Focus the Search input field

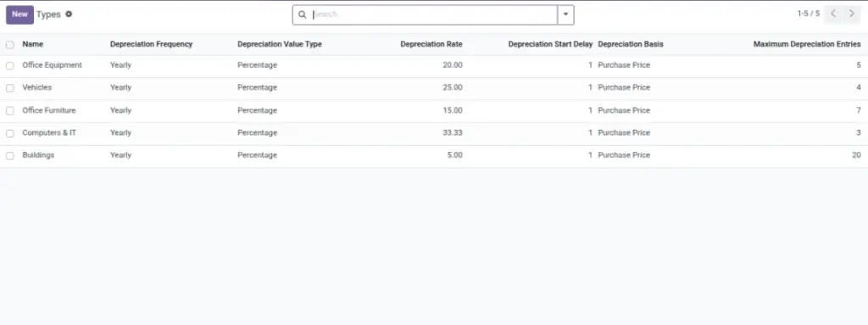click(x=434, y=15)
